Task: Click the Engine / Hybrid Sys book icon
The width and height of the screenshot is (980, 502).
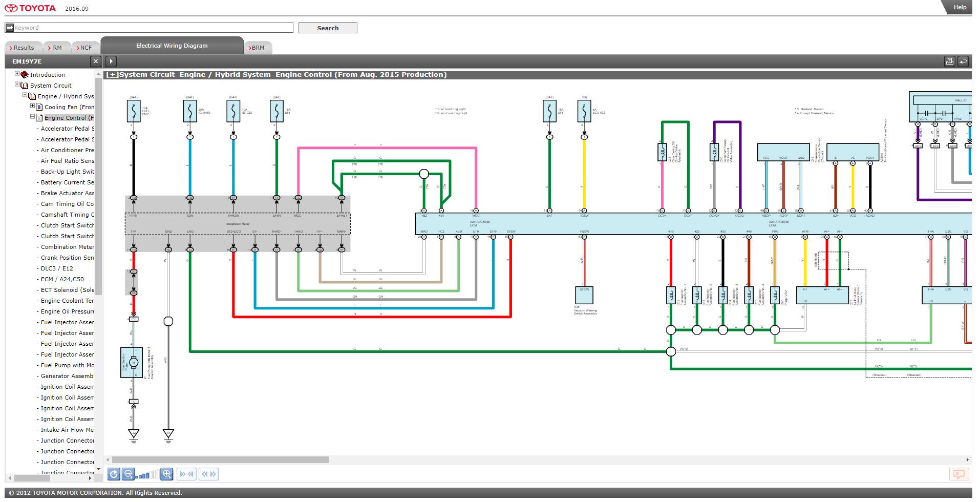Action: [32, 96]
